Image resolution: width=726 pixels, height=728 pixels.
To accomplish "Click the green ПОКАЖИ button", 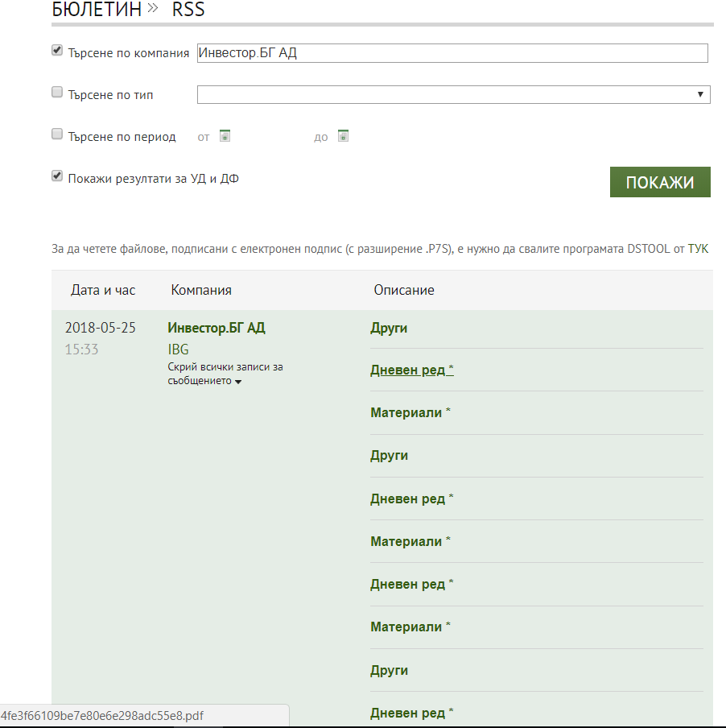I will pyautogui.click(x=660, y=182).
